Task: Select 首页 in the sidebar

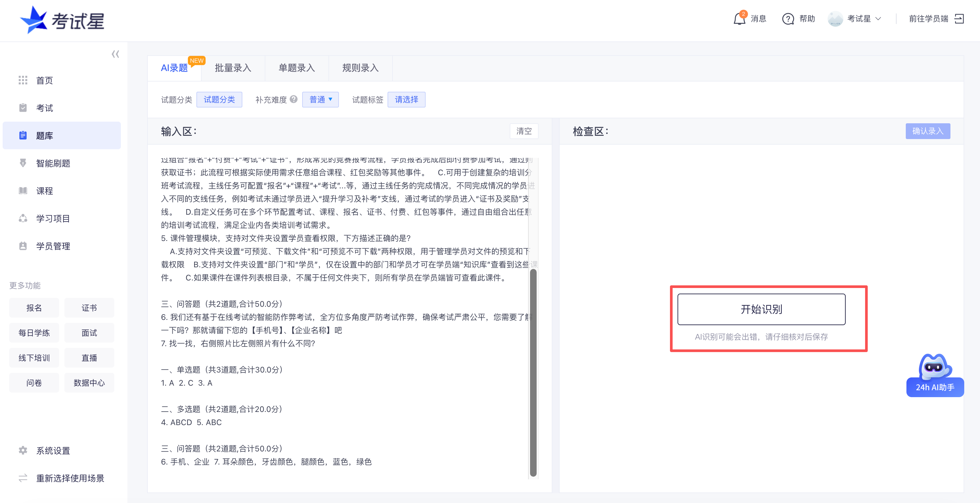Action: (23, 80)
